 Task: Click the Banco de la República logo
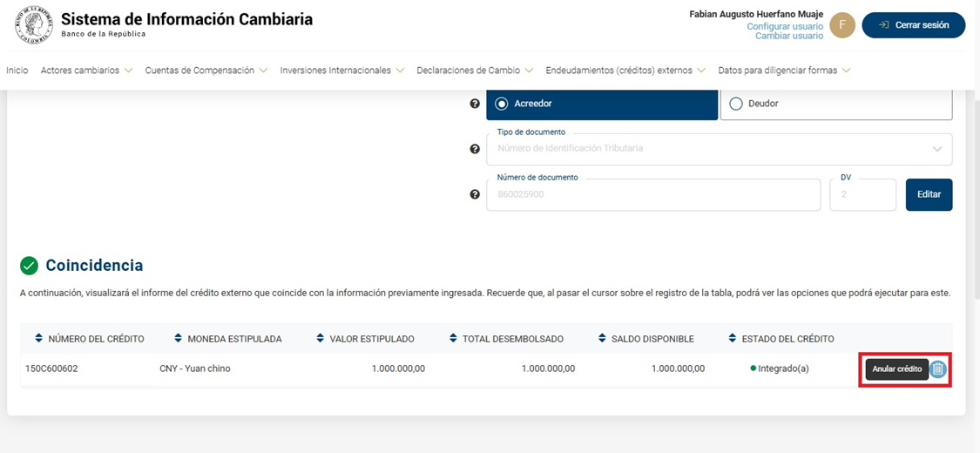(x=34, y=25)
